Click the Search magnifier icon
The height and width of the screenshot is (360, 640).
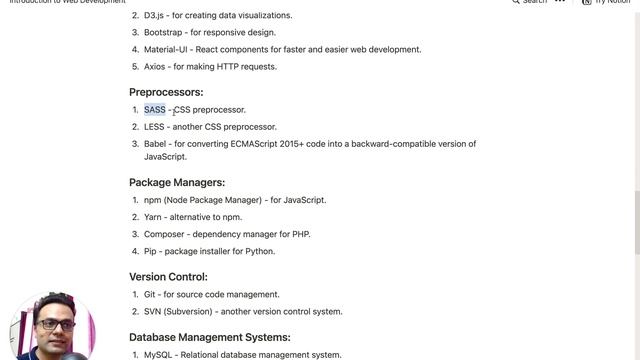click(516, 2)
